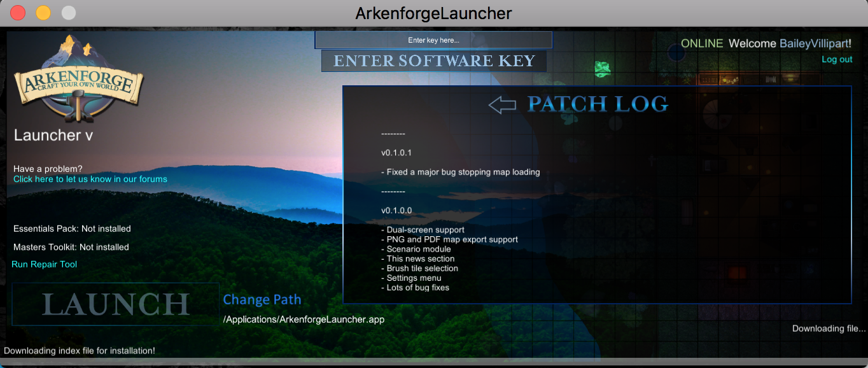Log out of the account
The height and width of the screenshot is (368, 868).
pyautogui.click(x=837, y=59)
